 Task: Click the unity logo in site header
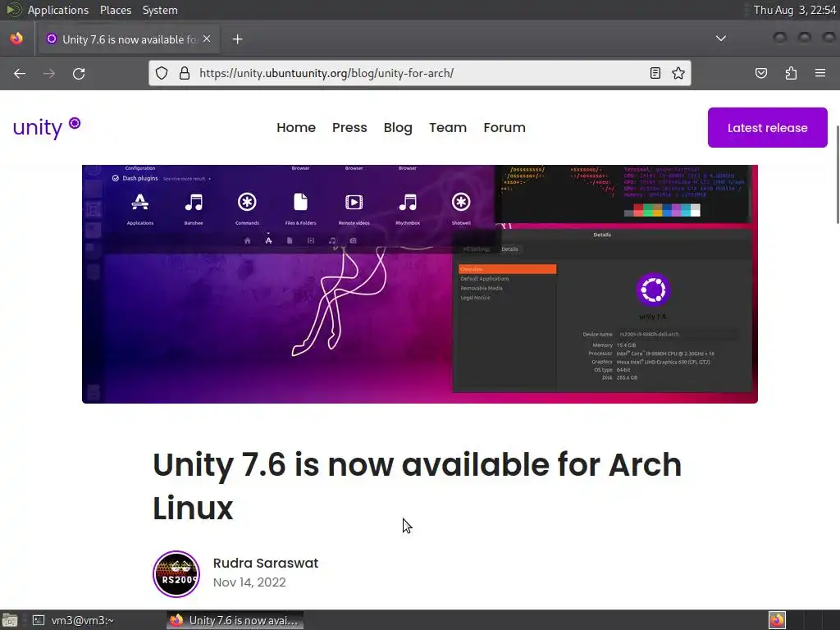47,127
